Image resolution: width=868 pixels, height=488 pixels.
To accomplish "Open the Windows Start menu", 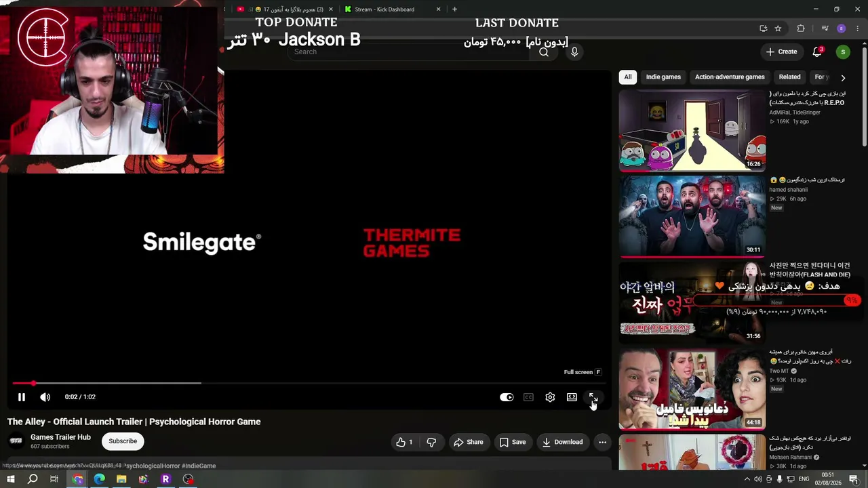I will [10, 479].
